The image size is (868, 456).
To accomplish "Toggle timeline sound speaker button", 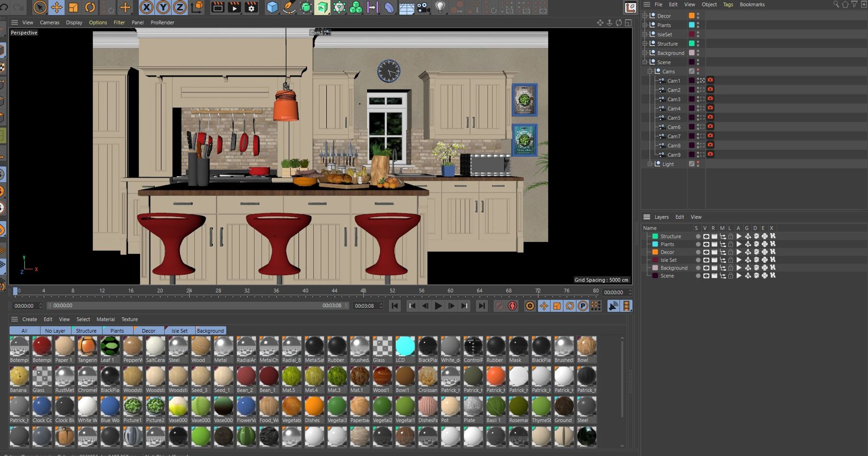I will coord(613,306).
